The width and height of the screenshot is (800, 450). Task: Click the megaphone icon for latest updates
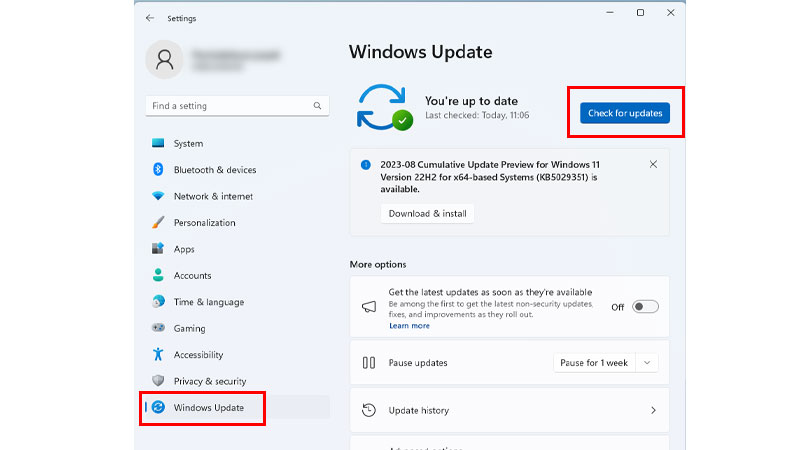(x=369, y=307)
